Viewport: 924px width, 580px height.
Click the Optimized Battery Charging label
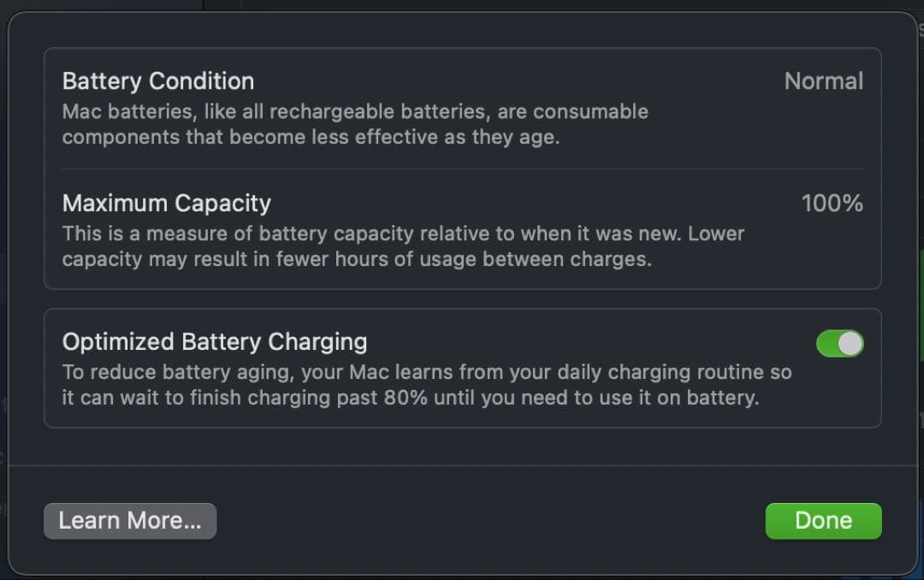tap(214, 340)
